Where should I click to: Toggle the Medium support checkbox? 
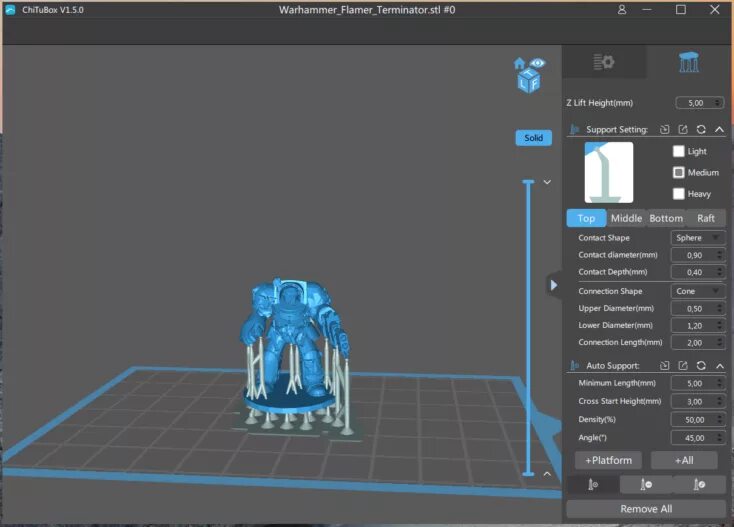pos(678,172)
